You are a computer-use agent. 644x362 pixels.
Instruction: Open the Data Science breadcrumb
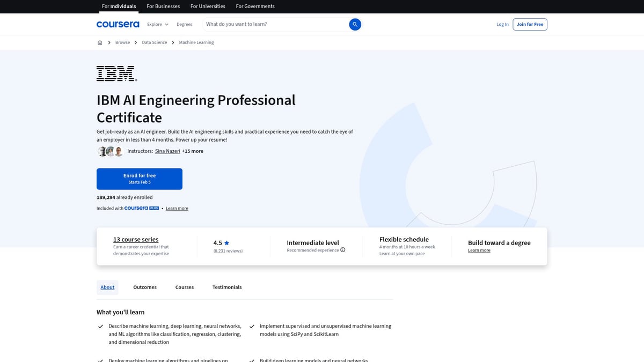(155, 42)
